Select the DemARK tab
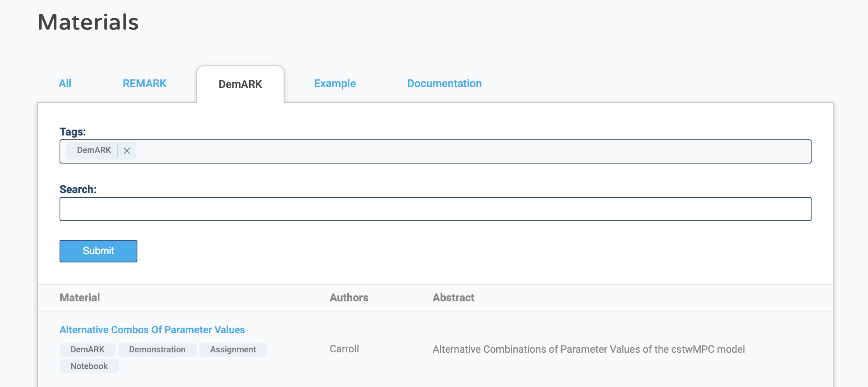 pyautogui.click(x=240, y=84)
